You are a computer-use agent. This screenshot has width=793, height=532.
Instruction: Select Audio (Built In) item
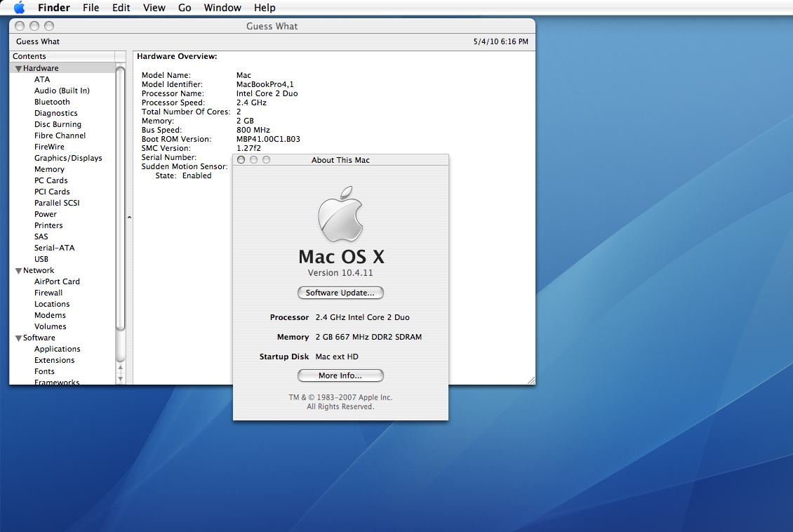[62, 91]
